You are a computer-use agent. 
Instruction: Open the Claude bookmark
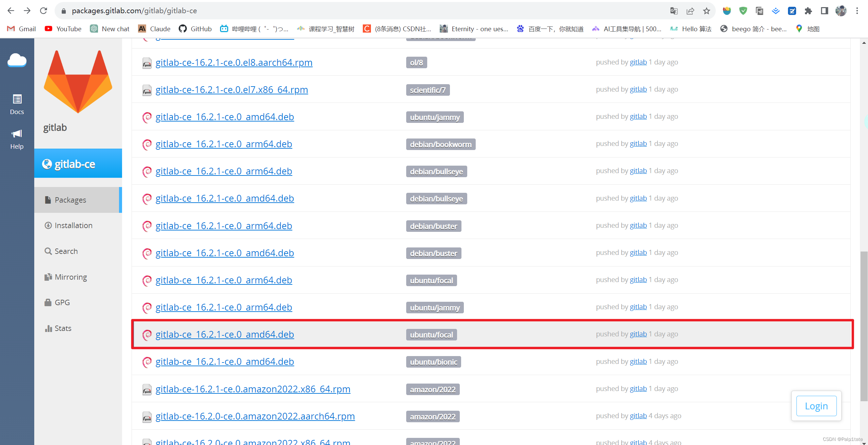pyautogui.click(x=154, y=29)
